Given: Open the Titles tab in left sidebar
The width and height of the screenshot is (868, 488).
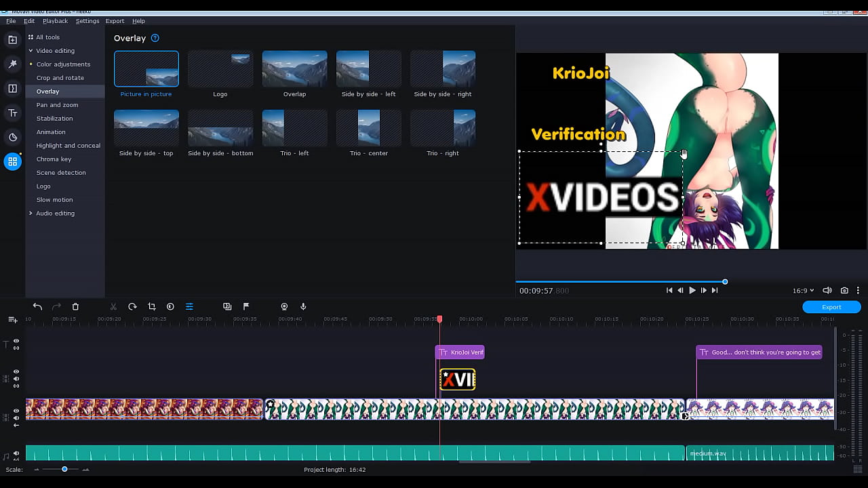Looking at the screenshot, I should pyautogui.click(x=12, y=113).
